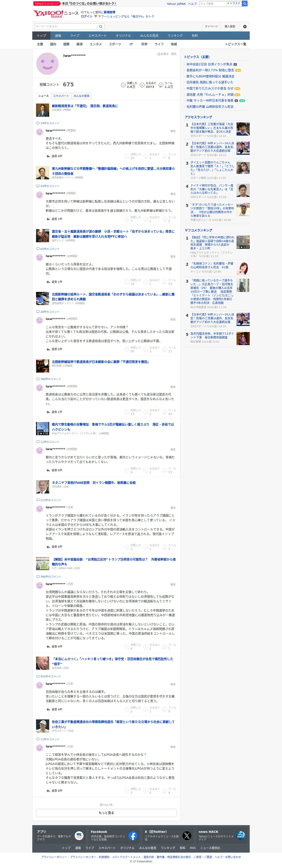Click the キーワードを入力 search field

(x=66, y=27)
